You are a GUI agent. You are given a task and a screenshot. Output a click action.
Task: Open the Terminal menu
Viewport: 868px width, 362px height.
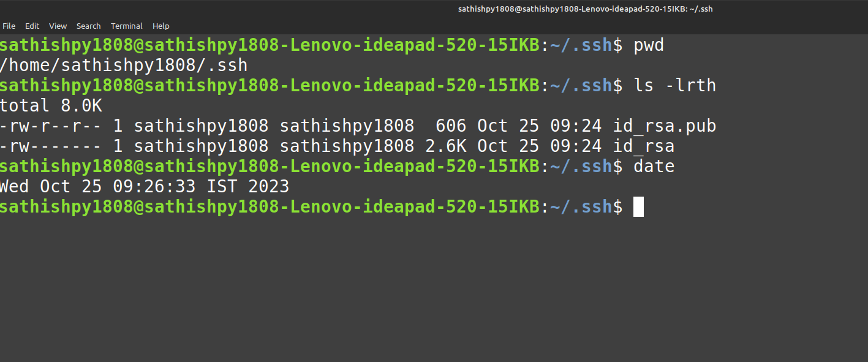126,26
